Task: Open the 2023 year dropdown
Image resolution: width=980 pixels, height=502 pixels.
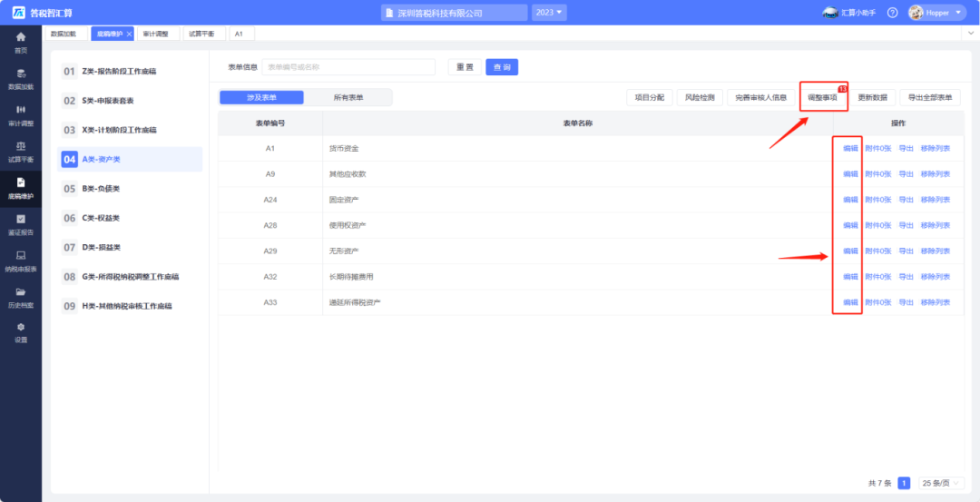Action: pos(549,13)
